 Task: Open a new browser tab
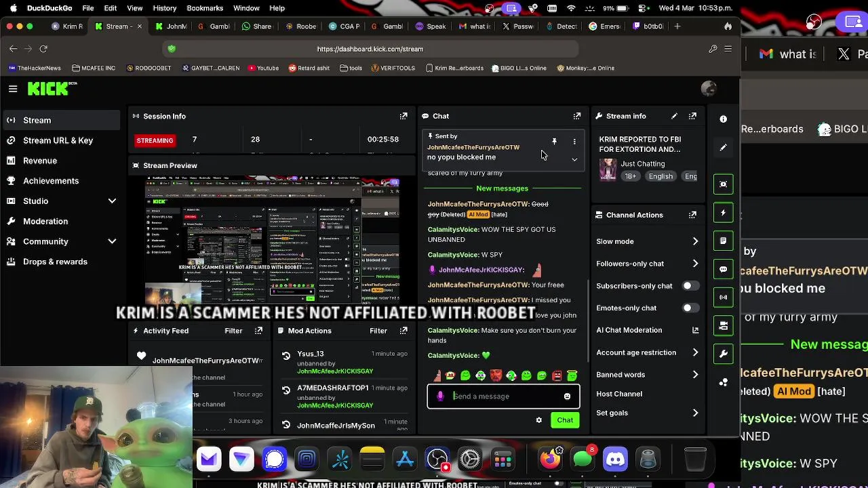coord(677,26)
